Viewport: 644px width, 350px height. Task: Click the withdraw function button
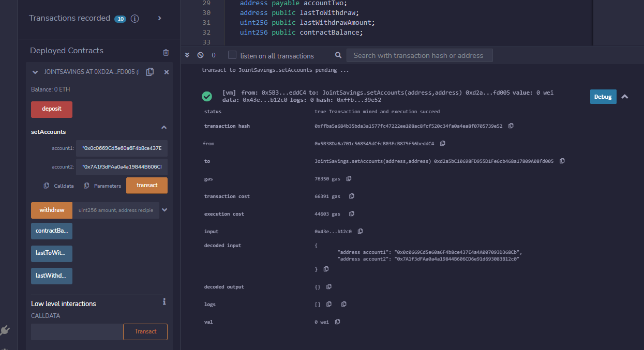[52, 210]
